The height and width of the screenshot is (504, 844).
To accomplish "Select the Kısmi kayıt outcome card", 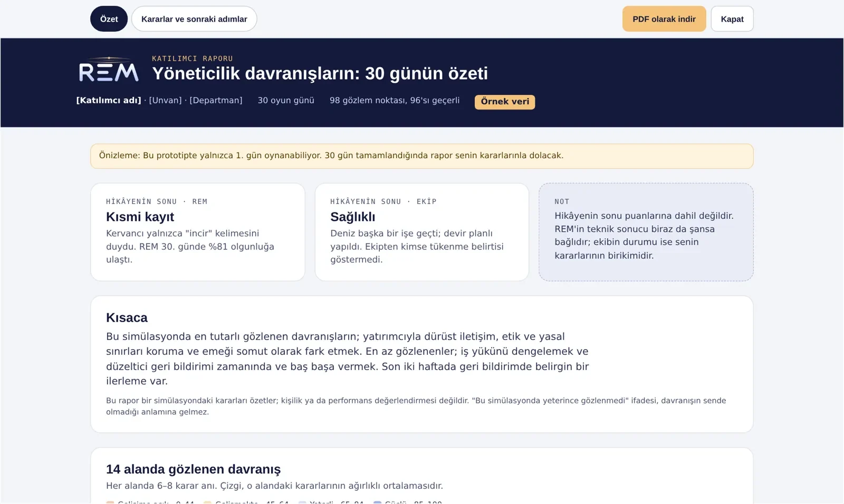I will tap(198, 232).
